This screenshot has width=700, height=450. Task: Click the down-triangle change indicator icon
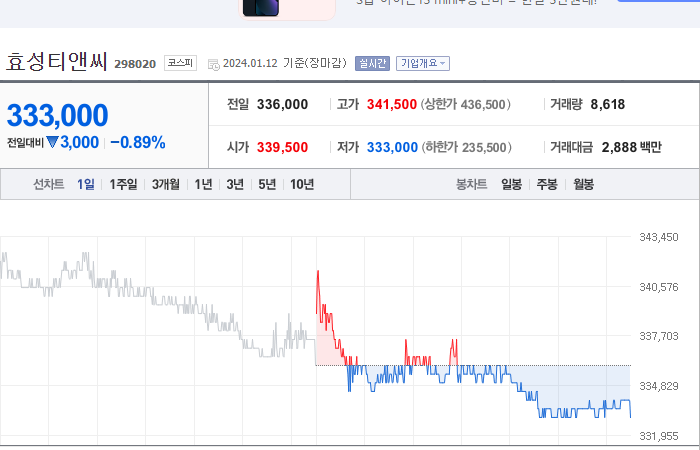(x=52, y=142)
